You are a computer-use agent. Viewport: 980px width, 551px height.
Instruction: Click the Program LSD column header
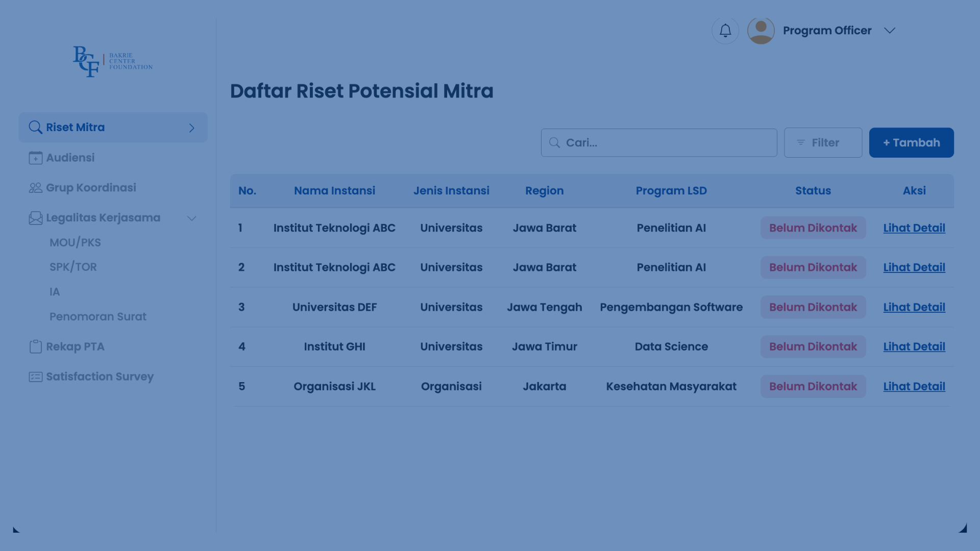671,191
